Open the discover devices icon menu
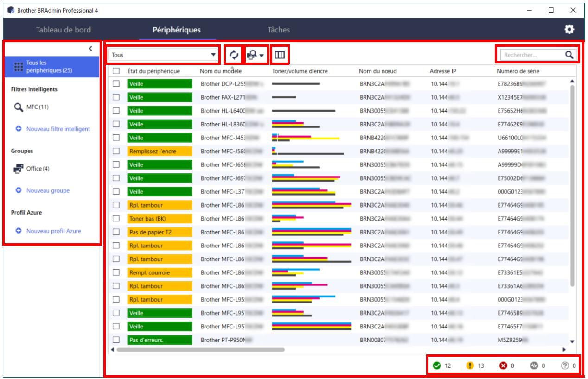The width and height of the screenshot is (588, 379). (x=253, y=55)
